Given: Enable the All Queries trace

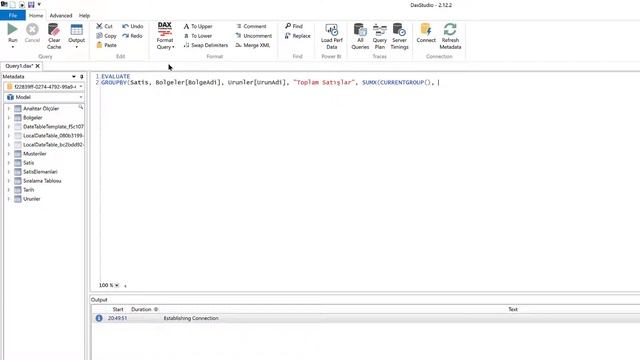Looking at the screenshot, I should point(360,36).
